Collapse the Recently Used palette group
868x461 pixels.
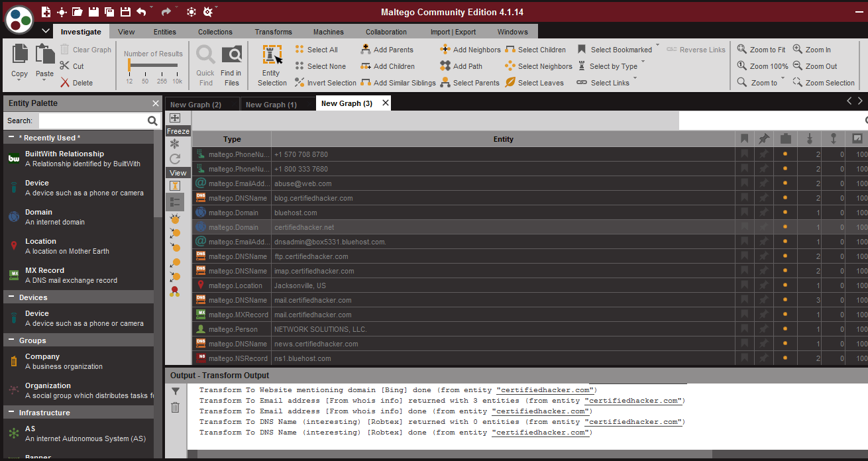click(x=11, y=138)
